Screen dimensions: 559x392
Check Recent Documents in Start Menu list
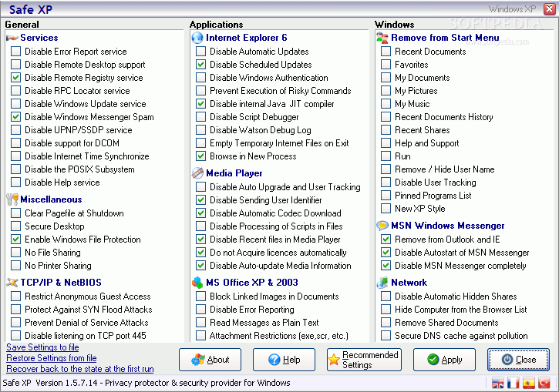[386, 52]
